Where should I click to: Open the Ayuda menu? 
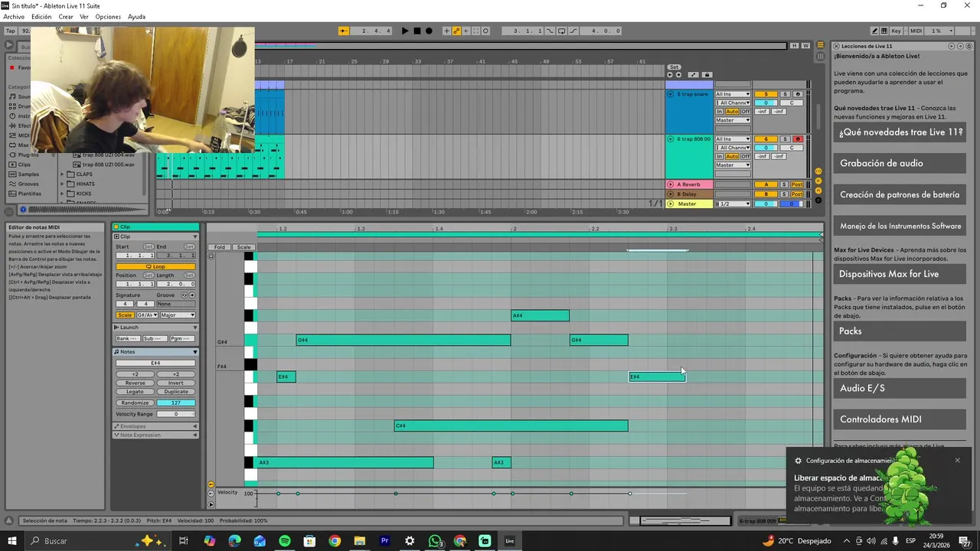pos(136,17)
